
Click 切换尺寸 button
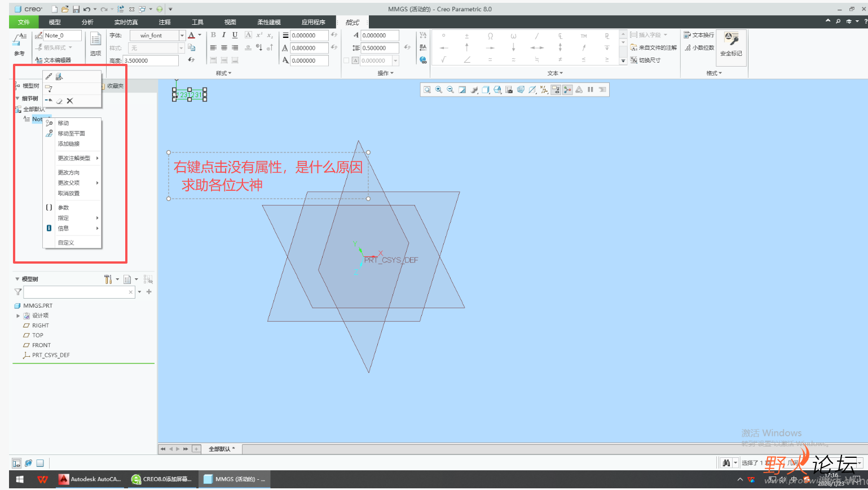646,60
